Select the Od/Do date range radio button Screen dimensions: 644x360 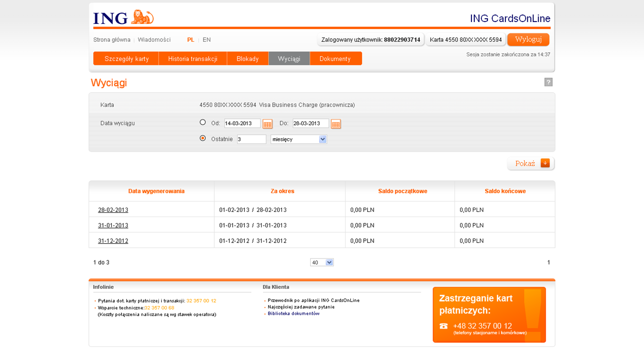203,122
